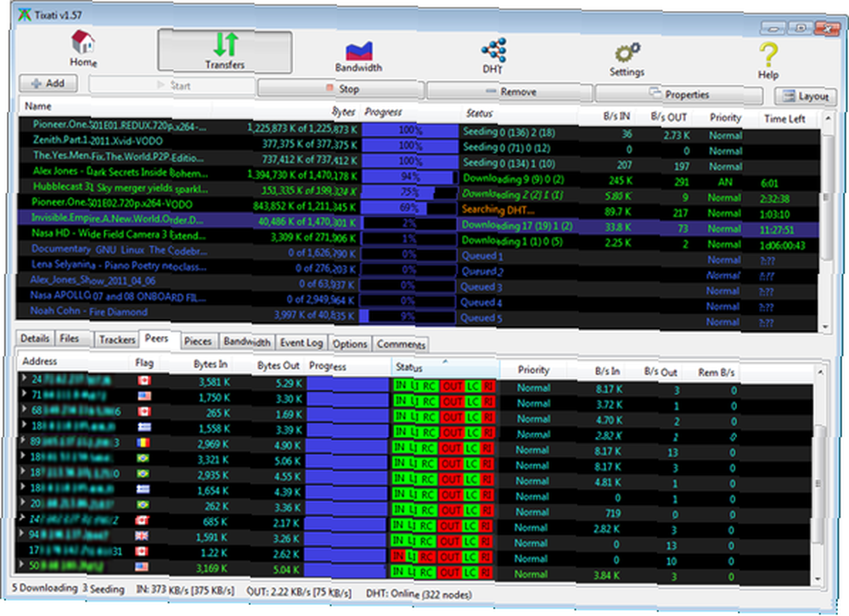
Task: Open the Comments tab
Action: 401,344
